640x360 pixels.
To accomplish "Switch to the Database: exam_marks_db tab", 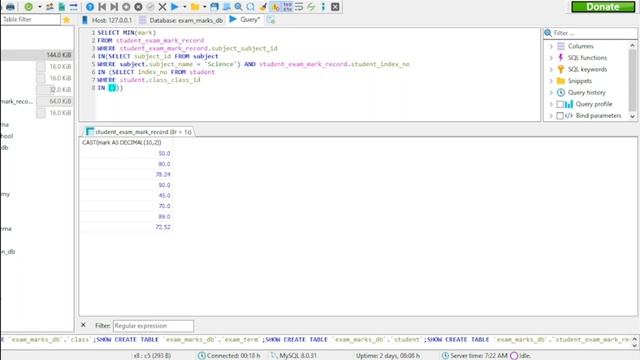I will (182, 20).
